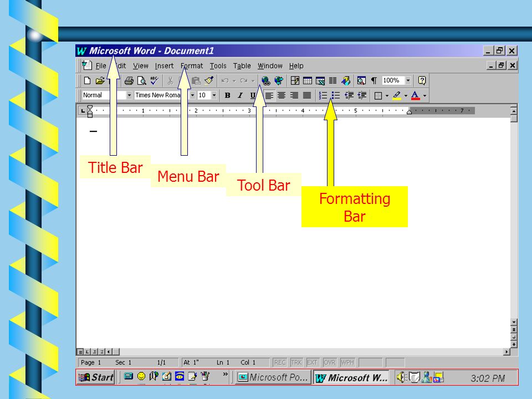Click the document icon beside File
Image resolution: width=532 pixels, height=399 pixels.
click(x=87, y=65)
